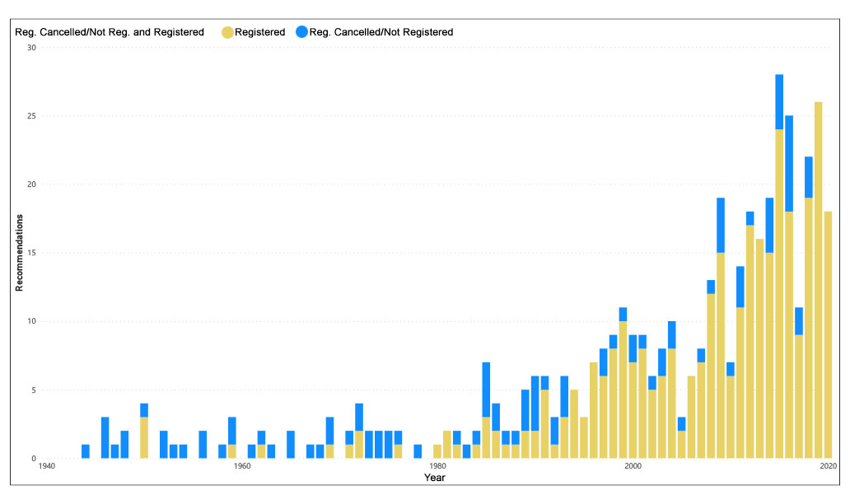Click the 'Year' x-axis title
The image size is (850, 504).
pyautogui.click(x=434, y=478)
